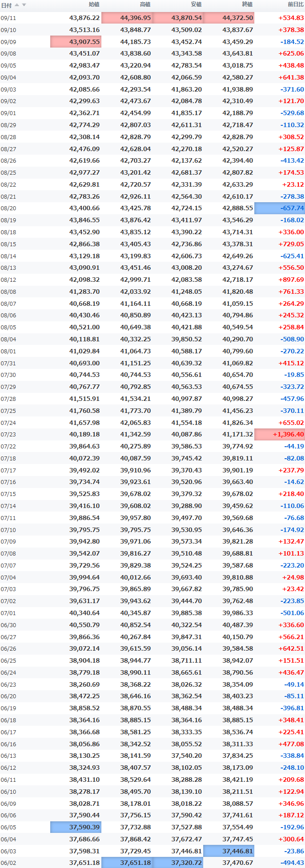Click open value 40,521.00
Screen dimensions: 305x868
click(84, 327)
